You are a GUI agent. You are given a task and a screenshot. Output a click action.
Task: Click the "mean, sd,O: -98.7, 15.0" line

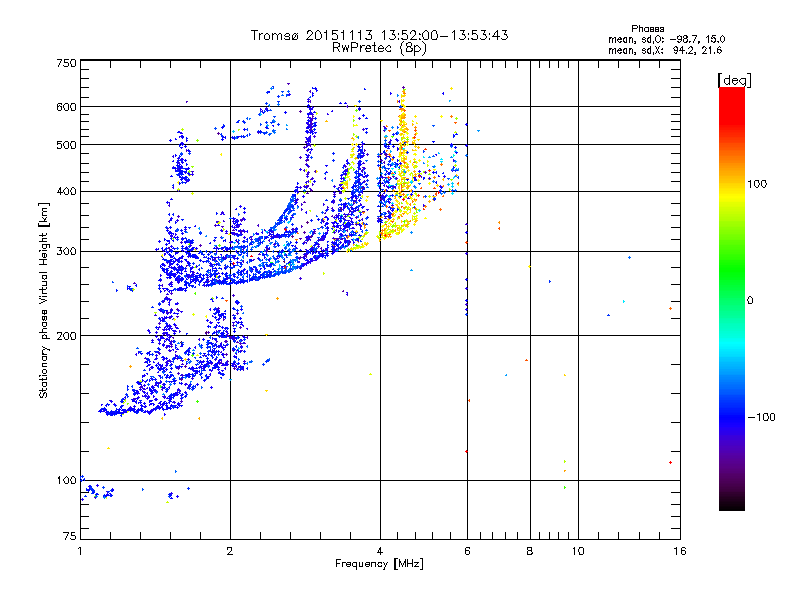(x=666, y=39)
